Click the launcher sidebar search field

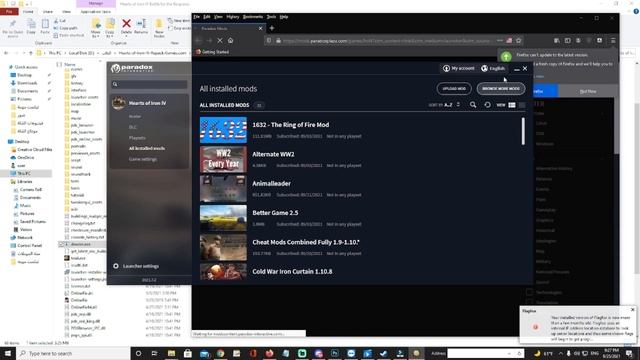[x=149, y=84]
